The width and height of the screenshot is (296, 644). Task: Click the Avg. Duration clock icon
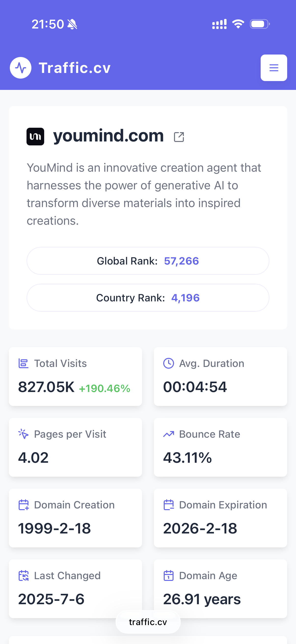click(169, 363)
